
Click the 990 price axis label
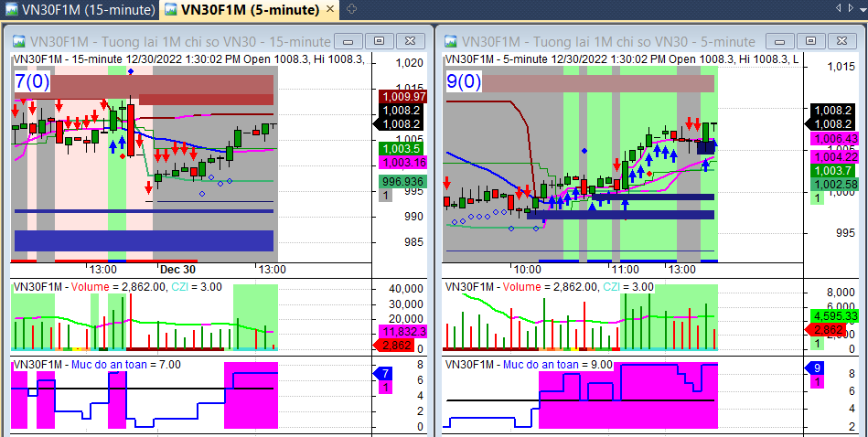coord(413,217)
